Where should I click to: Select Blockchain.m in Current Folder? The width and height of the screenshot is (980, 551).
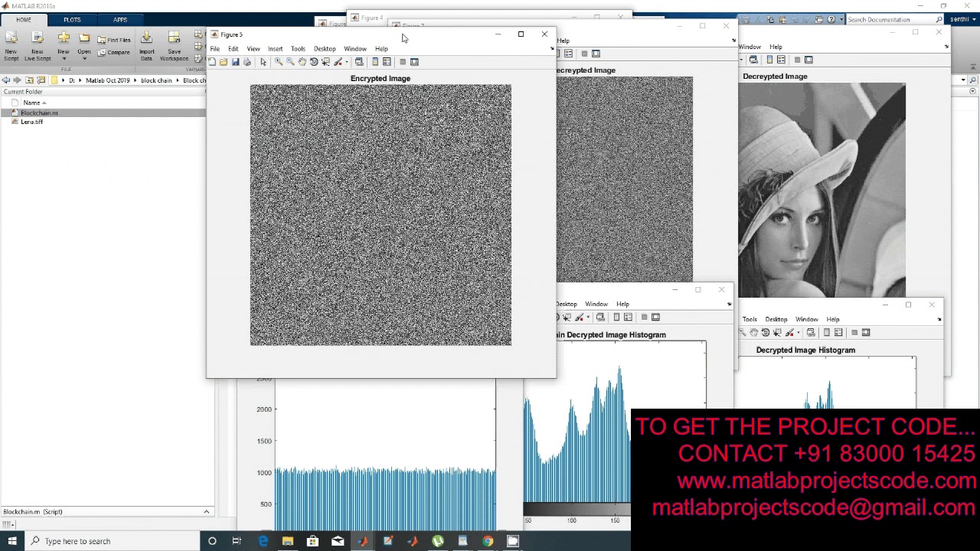(39, 112)
